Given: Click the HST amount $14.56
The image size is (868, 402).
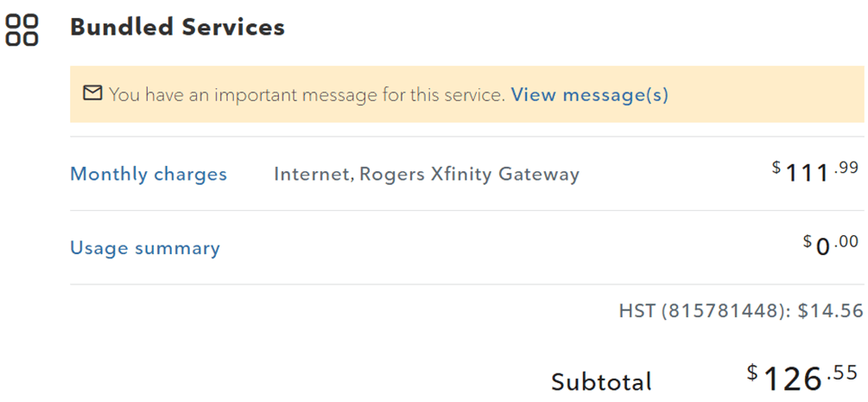Looking at the screenshot, I should pos(830,310).
